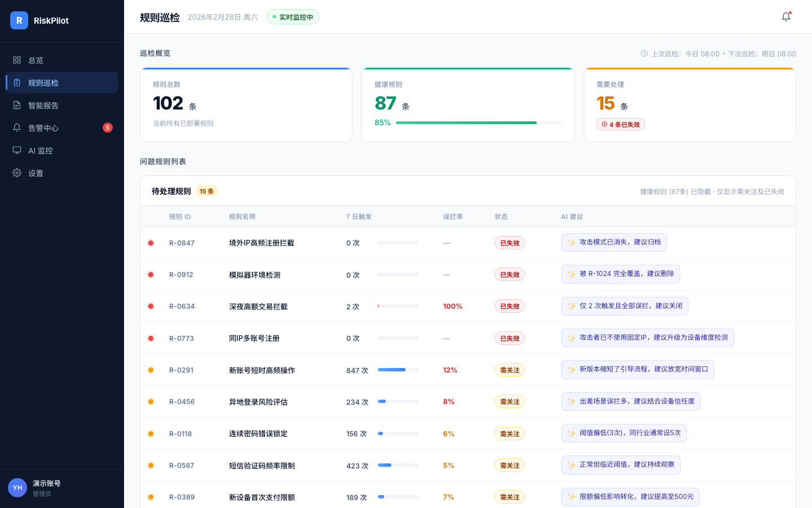
Task: Click AI suggestion 攻击模式已消失，建议归档
Action: tap(614, 242)
